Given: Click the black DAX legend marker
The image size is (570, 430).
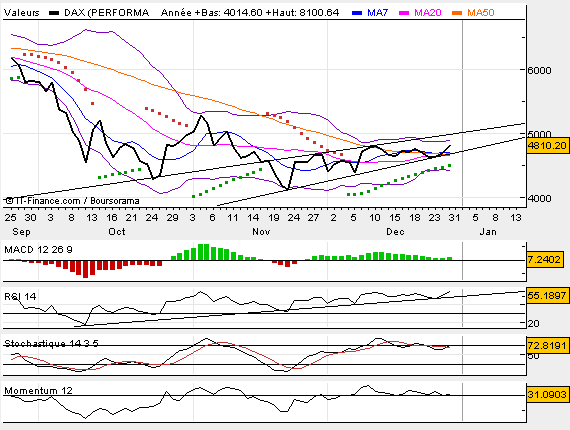Looking at the screenshot, I should click(54, 13).
